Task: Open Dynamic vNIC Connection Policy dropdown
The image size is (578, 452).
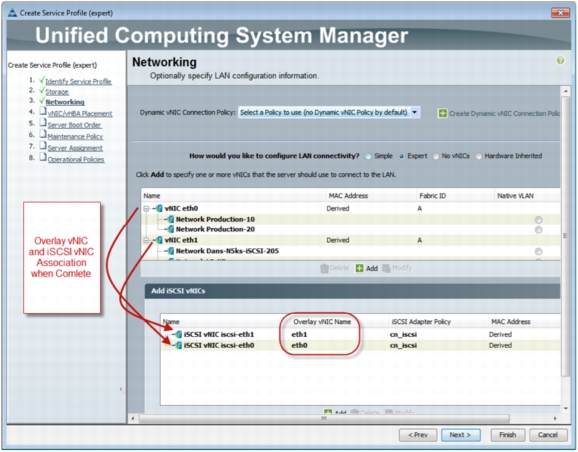Action: (x=415, y=112)
